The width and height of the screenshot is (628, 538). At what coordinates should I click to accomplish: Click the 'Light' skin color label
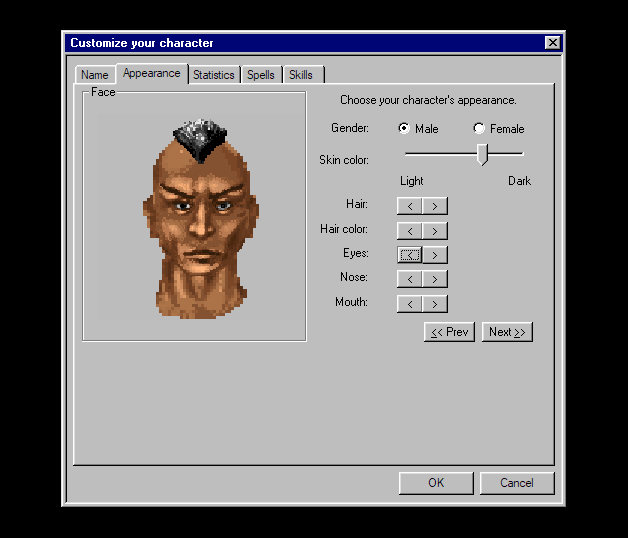(412, 181)
